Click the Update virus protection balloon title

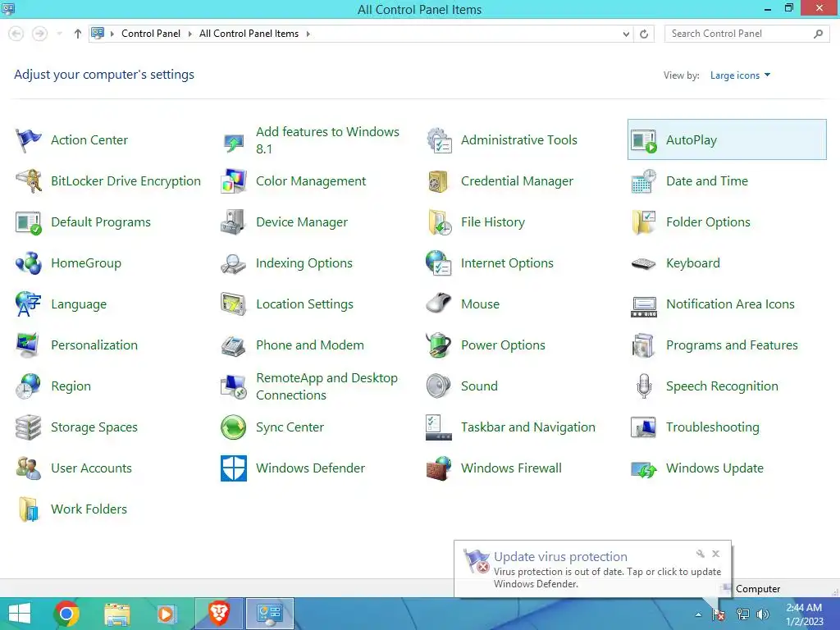[560, 557]
